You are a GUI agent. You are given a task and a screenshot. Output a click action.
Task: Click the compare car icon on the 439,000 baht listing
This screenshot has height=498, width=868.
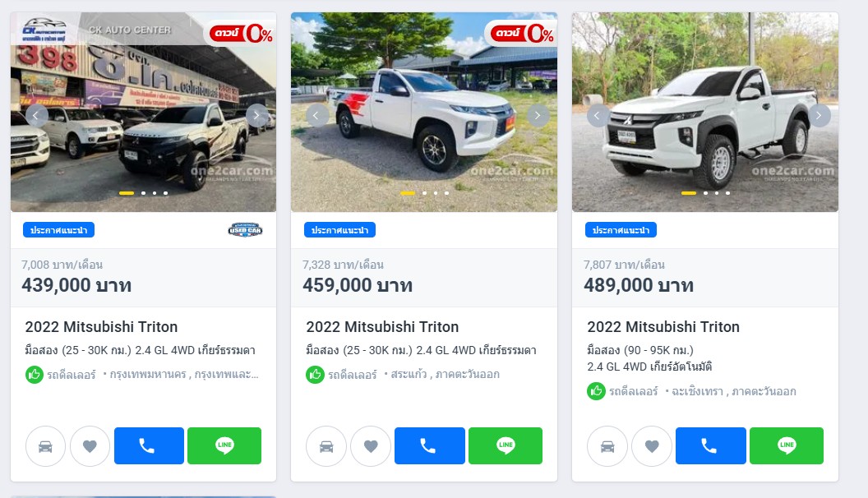(x=45, y=446)
